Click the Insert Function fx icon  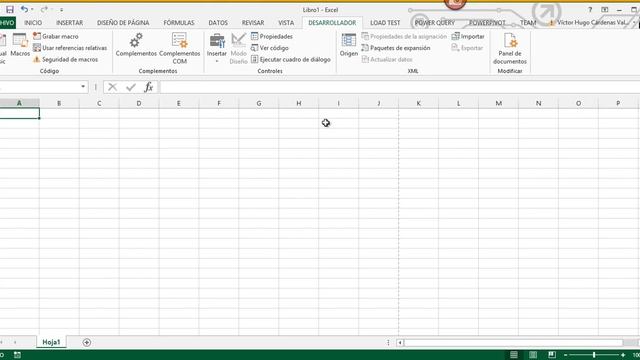[x=149, y=87]
